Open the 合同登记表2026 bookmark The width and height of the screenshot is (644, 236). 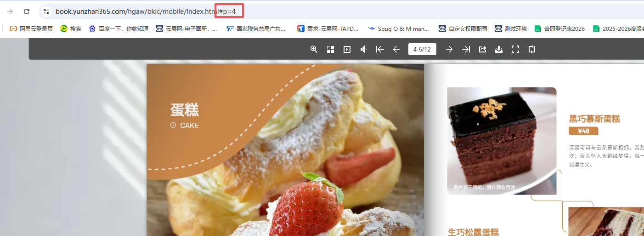tap(559, 29)
